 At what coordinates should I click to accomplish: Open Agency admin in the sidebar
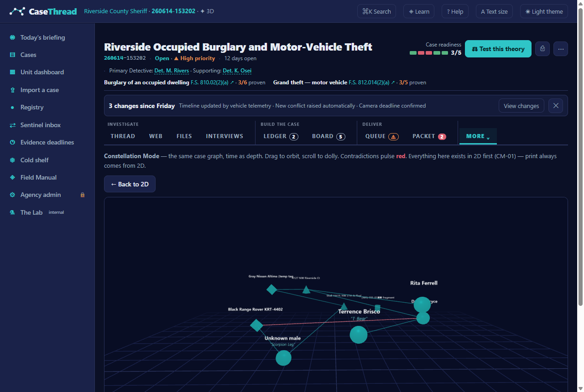(47, 195)
